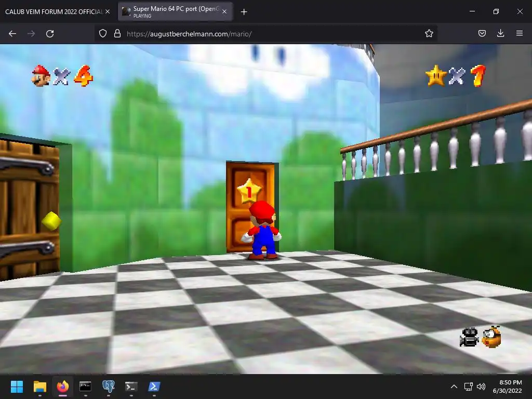Image resolution: width=532 pixels, height=399 pixels.
Task: Click Mario standing by the door
Action: click(x=262, y=230)
